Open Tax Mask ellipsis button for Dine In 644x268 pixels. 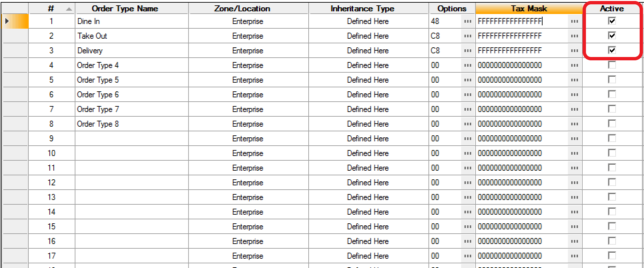(x=574, y=21)
